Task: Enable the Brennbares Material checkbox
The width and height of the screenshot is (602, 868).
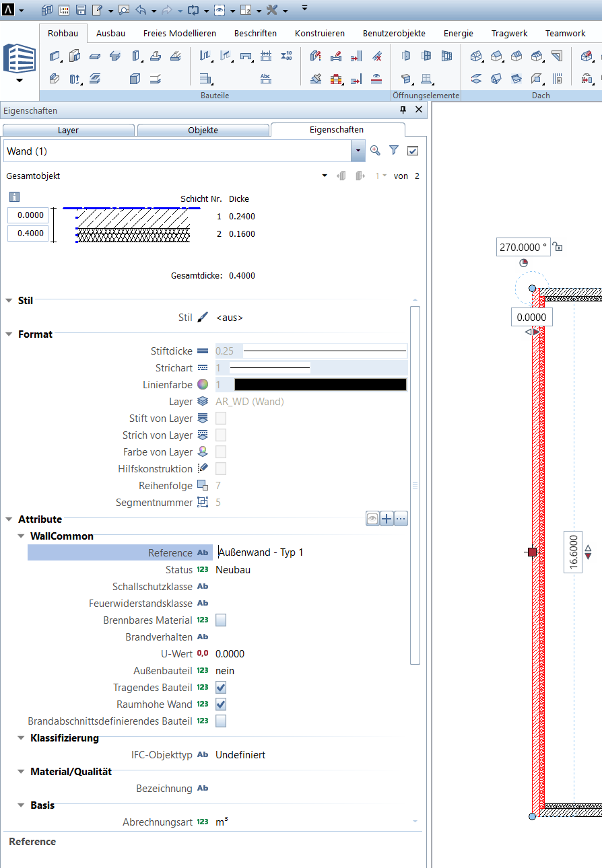Action: tap(221, 620)
